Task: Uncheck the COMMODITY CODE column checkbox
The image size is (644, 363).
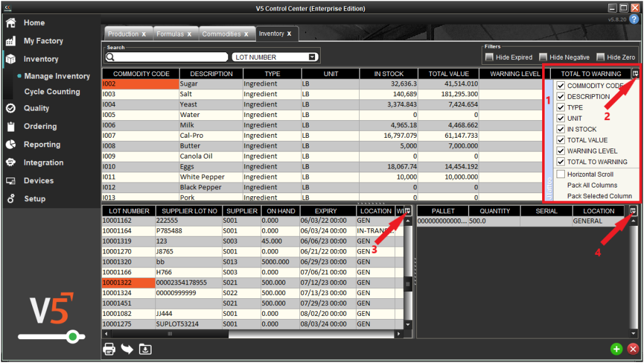Action: pyautogui.click(x=560, y=86)
